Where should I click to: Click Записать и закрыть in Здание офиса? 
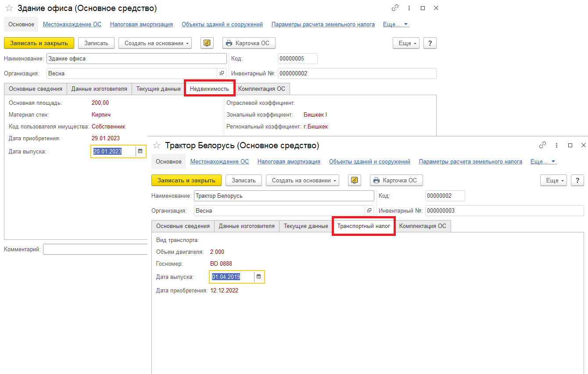pos(39,43)
